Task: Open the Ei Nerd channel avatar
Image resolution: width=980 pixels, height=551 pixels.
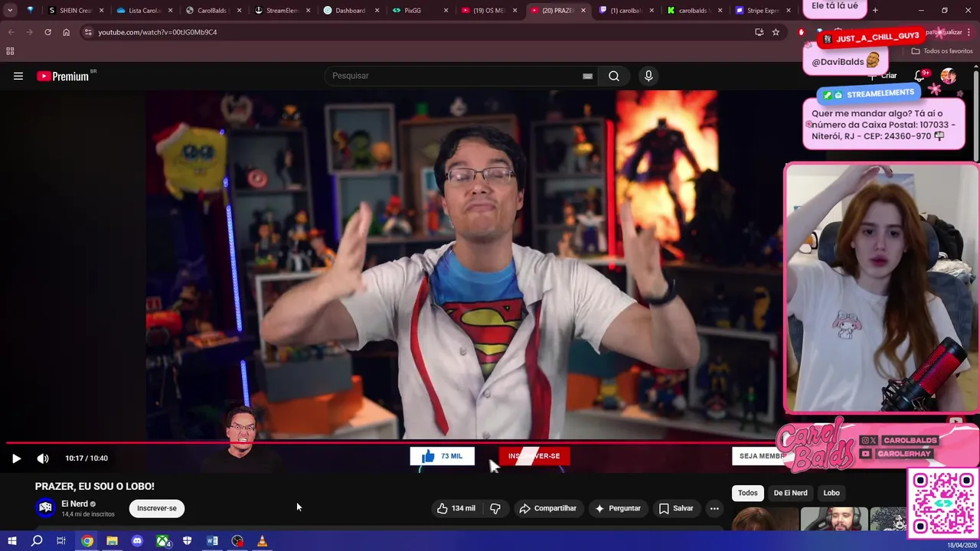Action: (x=46, y=507)
